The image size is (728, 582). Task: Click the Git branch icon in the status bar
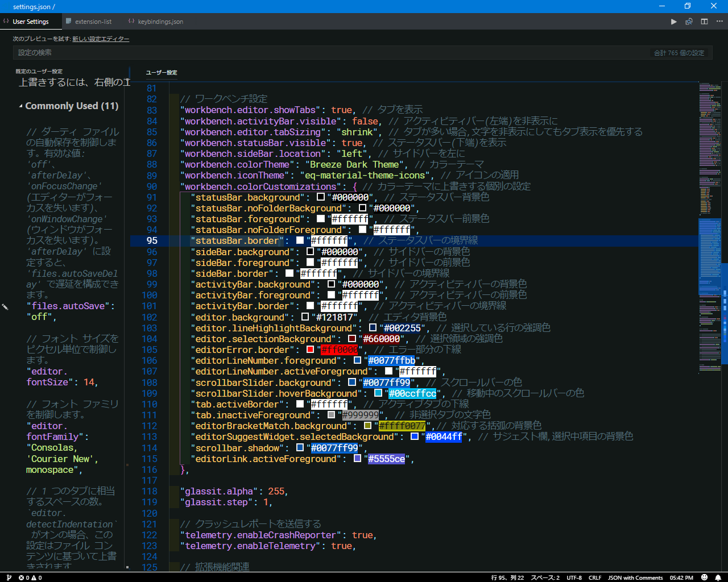(x=7, y=577)
